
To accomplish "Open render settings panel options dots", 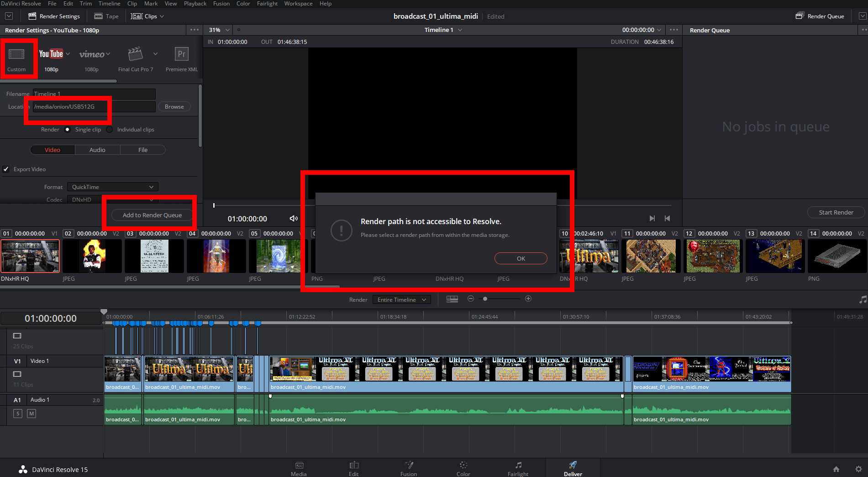I will pos(195,30).
